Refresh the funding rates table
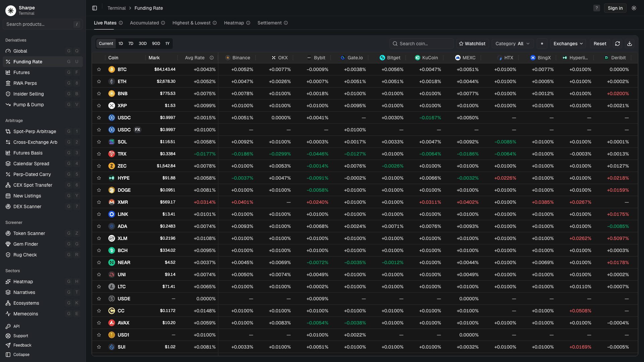Screen dimensions: 644x362 point(618,44)
